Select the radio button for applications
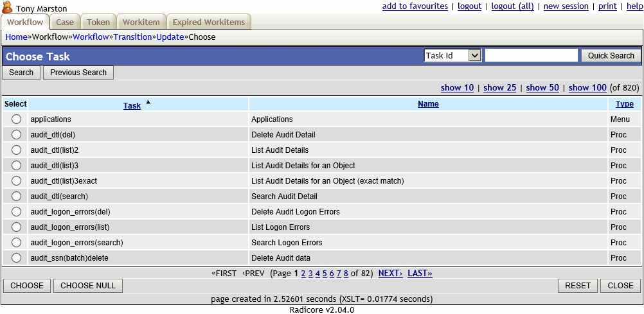 click(x=16, y=119)
